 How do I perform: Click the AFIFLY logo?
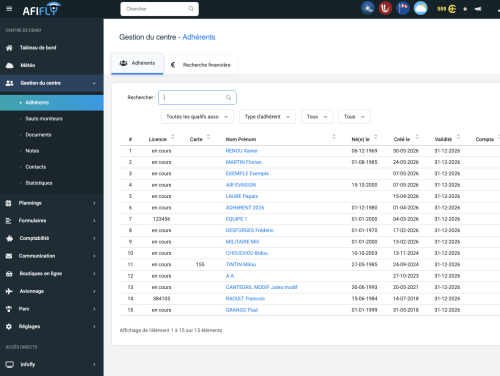42,9
